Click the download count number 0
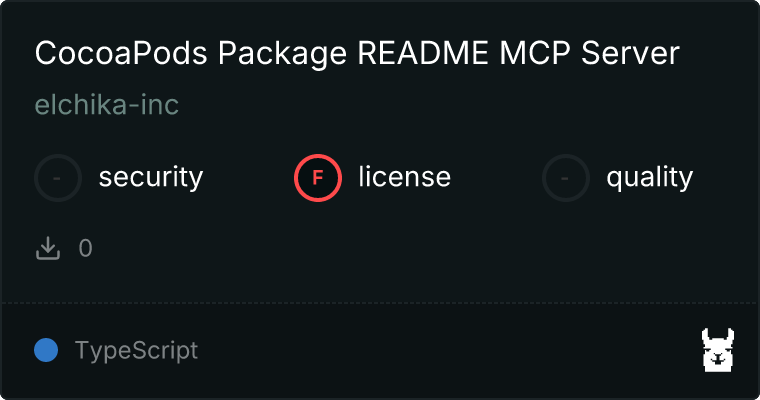Image resolution: width=760 pixels, height=400 pixels. 86,248
